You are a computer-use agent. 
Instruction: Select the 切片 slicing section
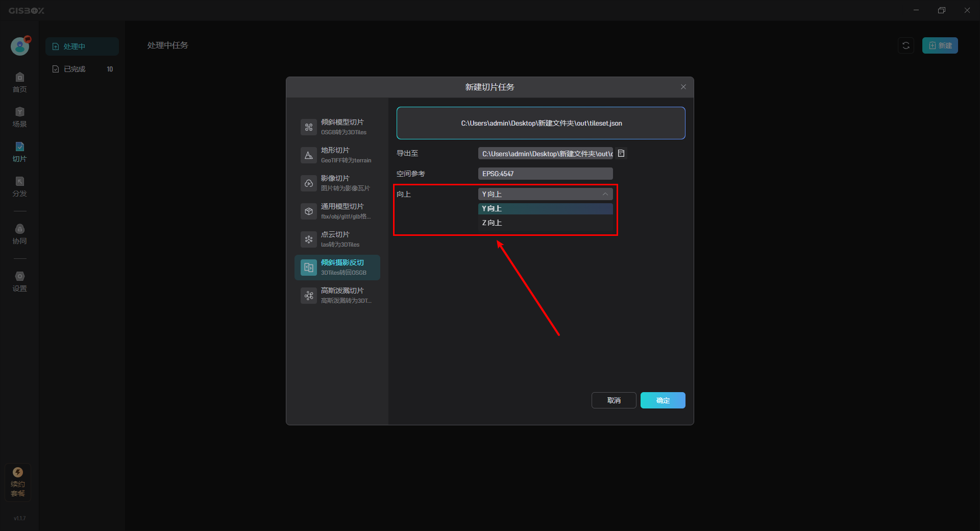coord(19,152)
